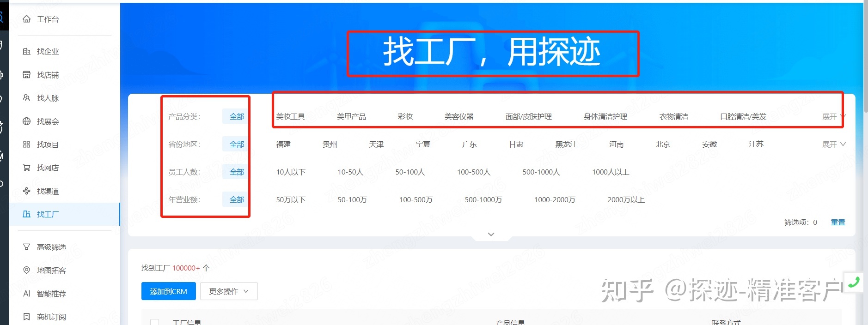Click the 添加到CRM button

pos(168,291)
